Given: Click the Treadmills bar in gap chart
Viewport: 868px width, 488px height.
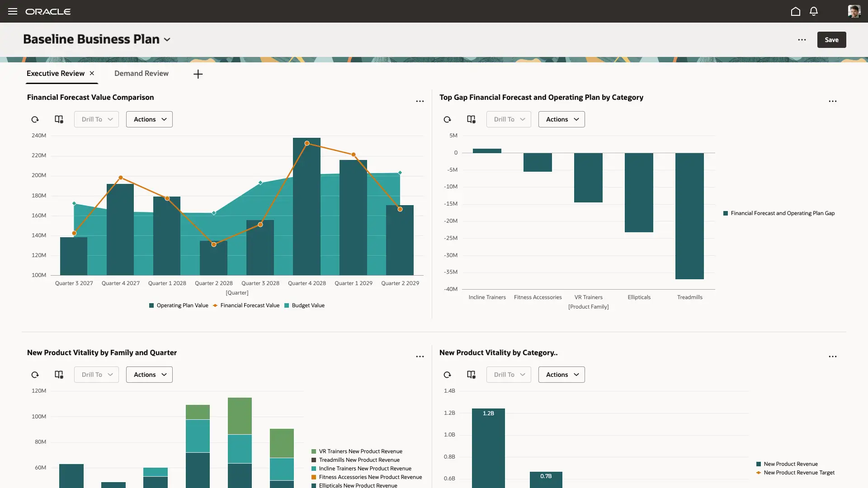Looking at the screenshot, I should pos(689,216).
